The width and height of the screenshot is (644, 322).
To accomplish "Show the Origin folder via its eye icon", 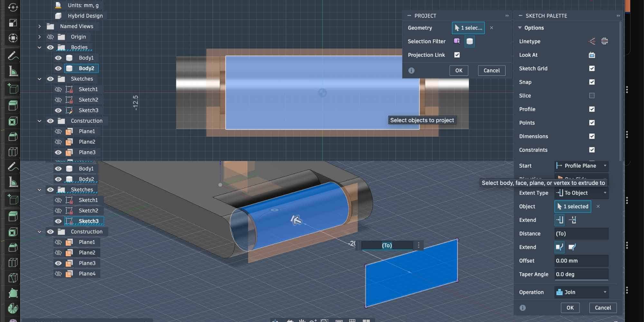I will [x=50, y=37].
